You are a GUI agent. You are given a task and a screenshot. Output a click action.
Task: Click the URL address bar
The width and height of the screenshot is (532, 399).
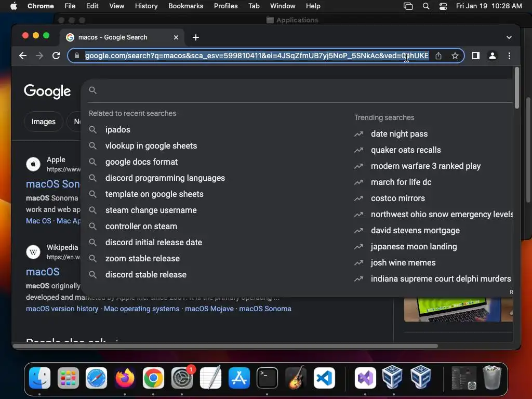point(257,56)
